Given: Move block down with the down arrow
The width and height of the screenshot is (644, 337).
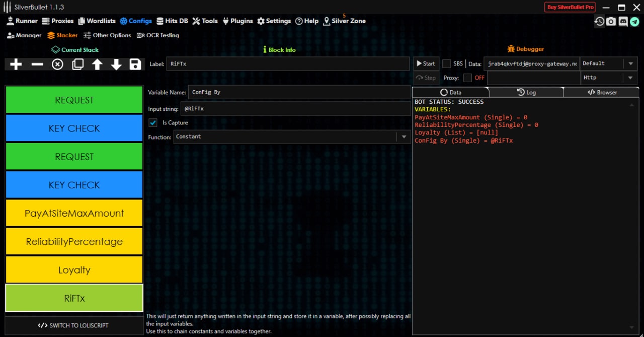Looking at the screenshot, I should pos(116,64).
